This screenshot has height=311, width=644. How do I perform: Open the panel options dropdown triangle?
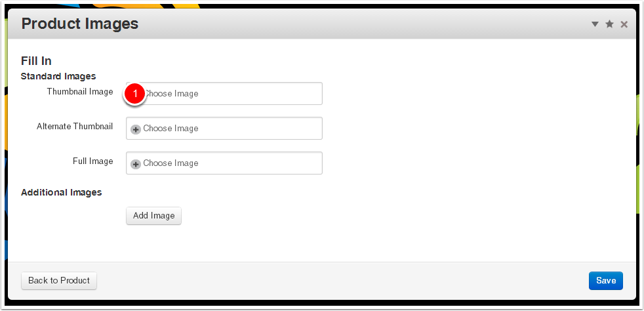click(595, 24)
